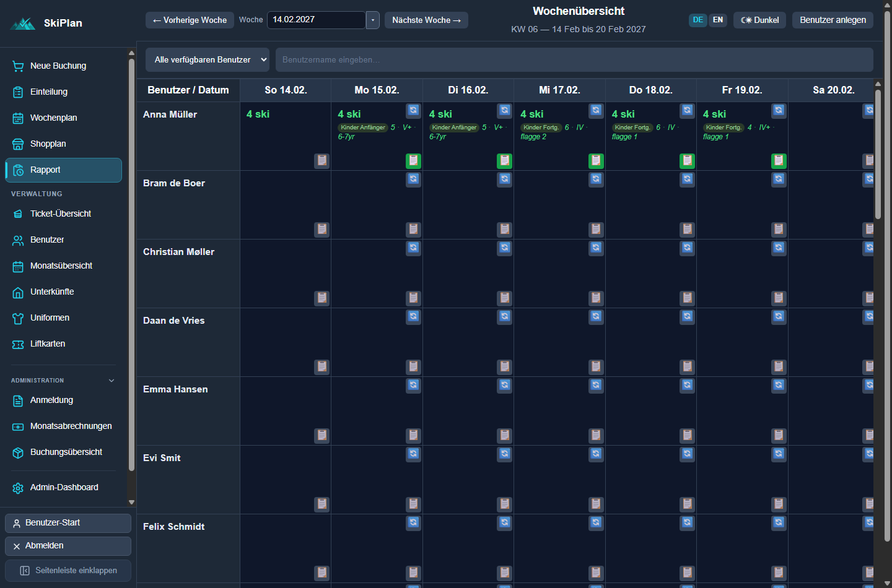Click the blue refresh icon for Emma Hansen on Fr 19.02.
Viewport: 892px width, 588px height.
pos(779,386)
